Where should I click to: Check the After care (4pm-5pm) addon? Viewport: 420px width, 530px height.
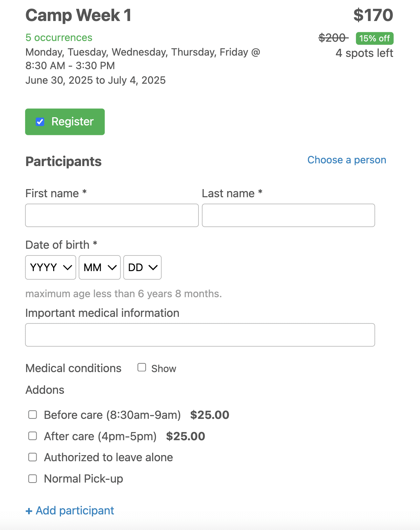pyautogui.click(x=33, y=436)
